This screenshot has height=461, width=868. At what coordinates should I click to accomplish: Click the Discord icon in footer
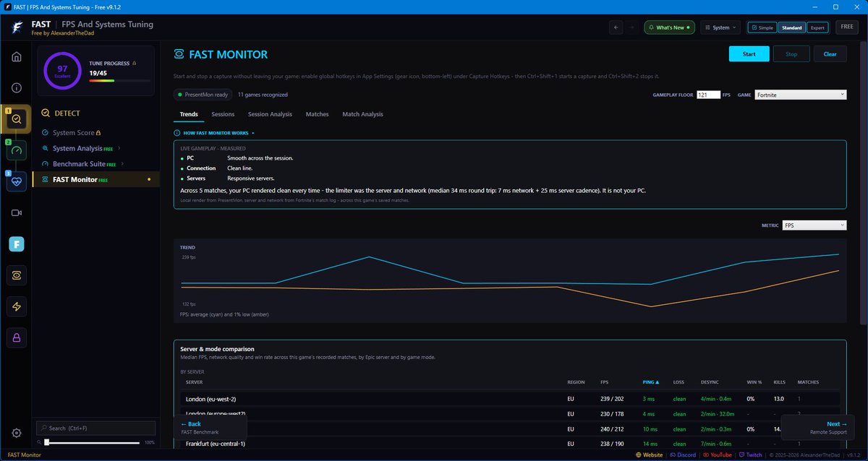pyautogui.click(x=673, y=455)
